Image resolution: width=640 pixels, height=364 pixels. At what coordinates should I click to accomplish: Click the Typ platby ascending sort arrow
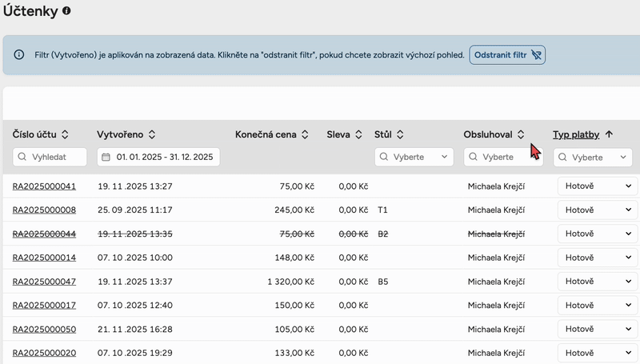pyautogui.click(x=610, y=134)
